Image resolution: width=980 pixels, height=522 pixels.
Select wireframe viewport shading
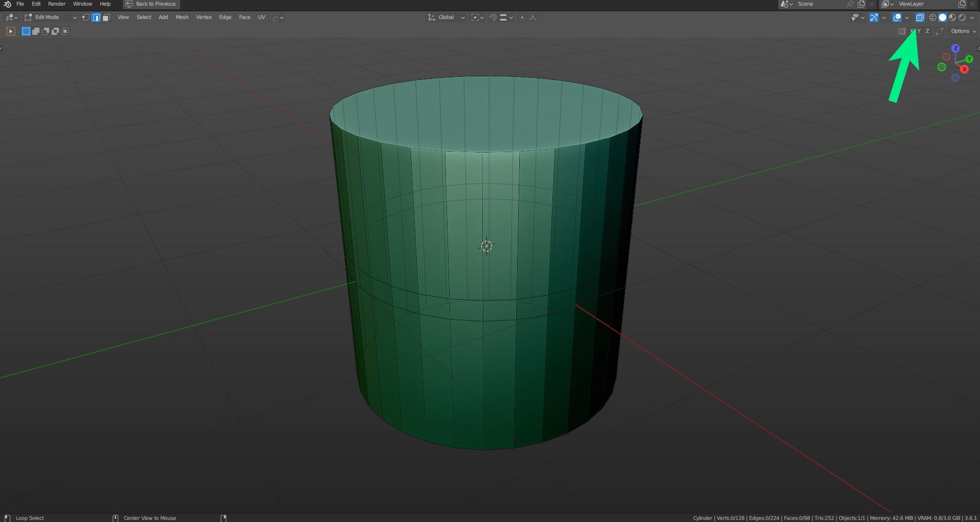point(933,17)
